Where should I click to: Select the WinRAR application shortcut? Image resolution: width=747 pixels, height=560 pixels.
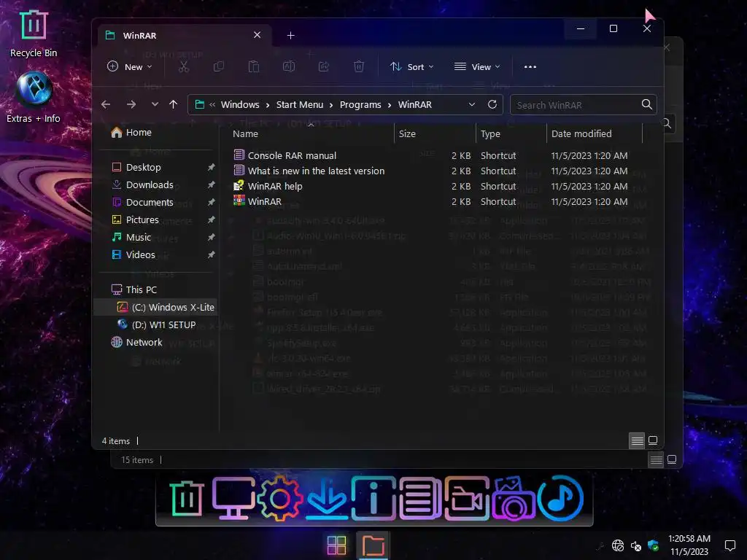[264, 201]
